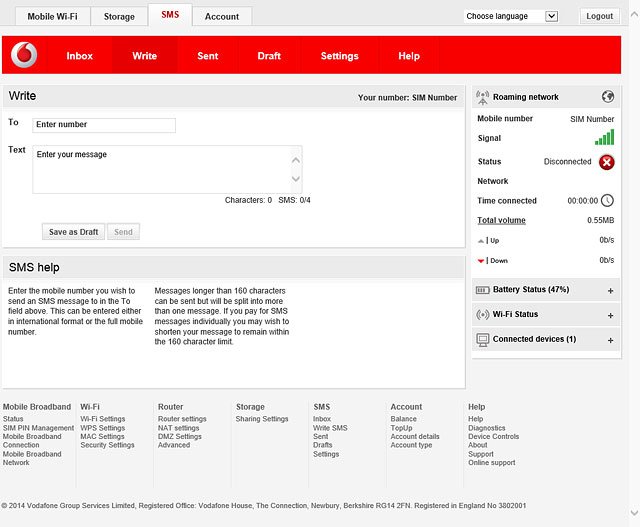The image size is (640, 527).
Task: Open the About footer link
Action: coord(478,445)
